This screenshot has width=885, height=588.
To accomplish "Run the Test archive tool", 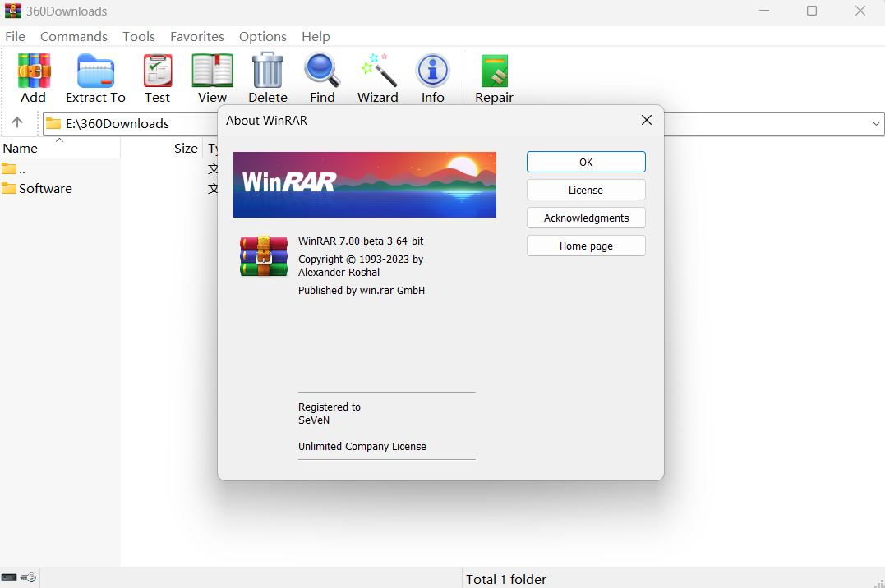I will (158, 71).
